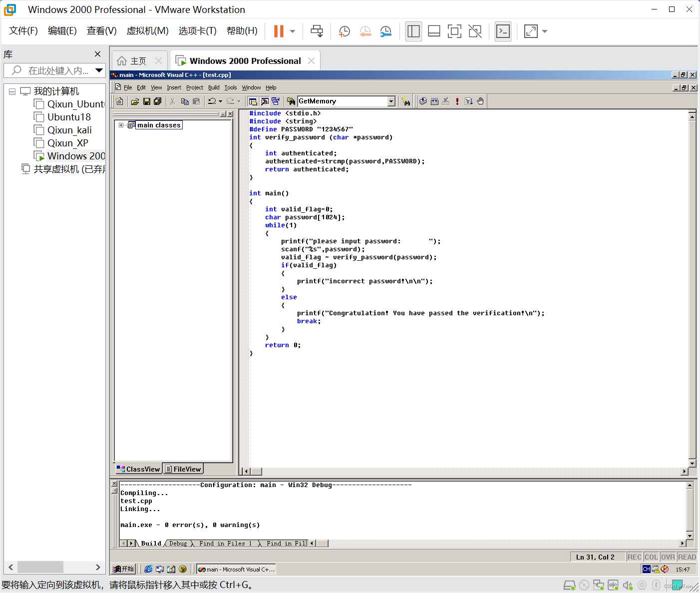Click the Copy icon in toolbar
700x593 pixels.
[x=184, y=101]
